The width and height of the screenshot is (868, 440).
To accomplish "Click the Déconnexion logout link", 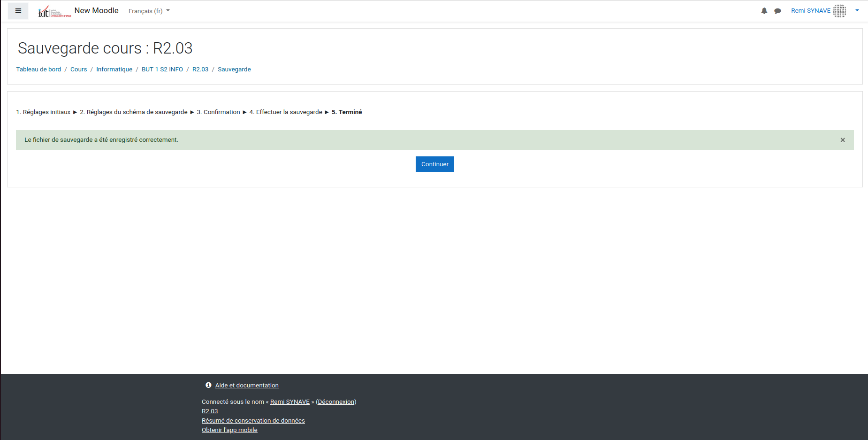I will [336, 402].
